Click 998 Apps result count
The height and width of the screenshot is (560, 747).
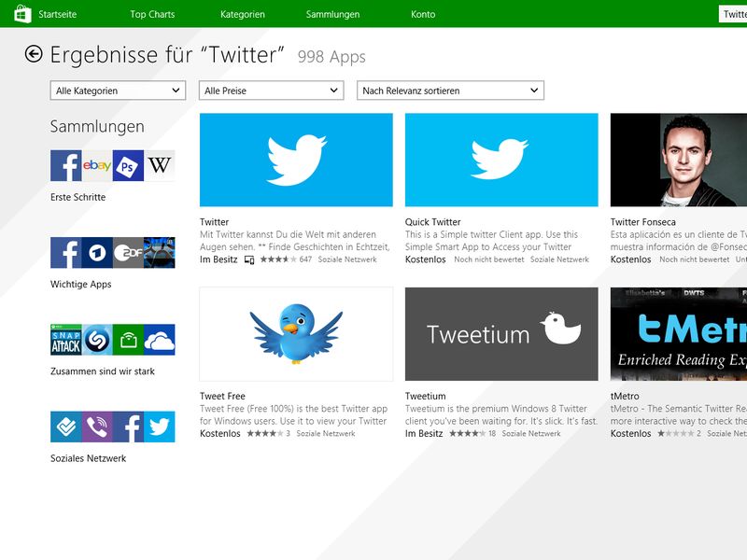pyautogui.click(x=331, y=57)
